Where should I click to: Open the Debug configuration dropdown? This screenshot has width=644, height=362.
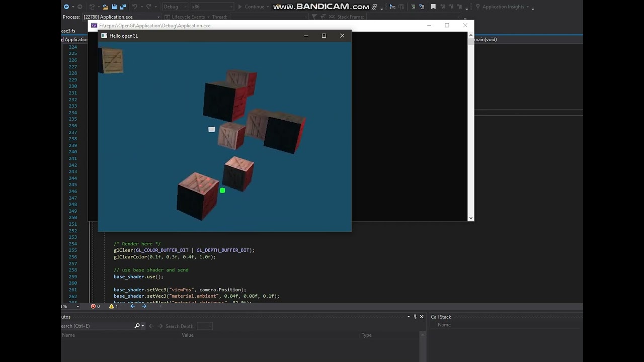point(175,7)
